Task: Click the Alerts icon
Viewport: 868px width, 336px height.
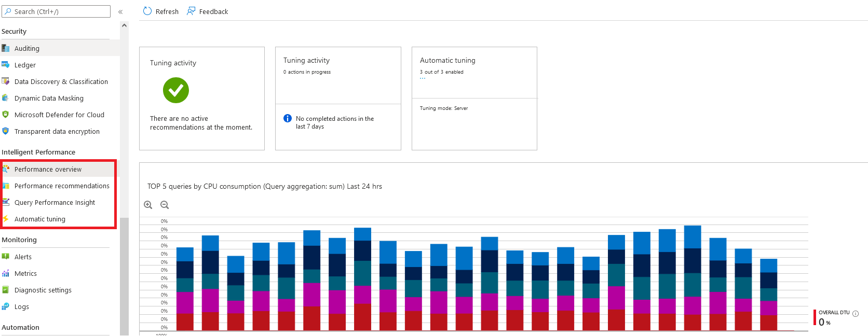Action: [6, 257]
